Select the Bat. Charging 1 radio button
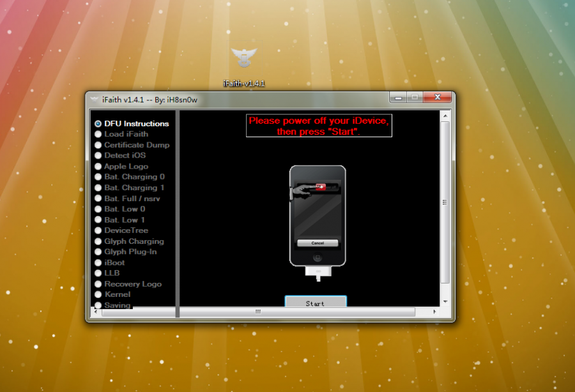The height and width of the screenshot is (392, 575). point(98,188)
